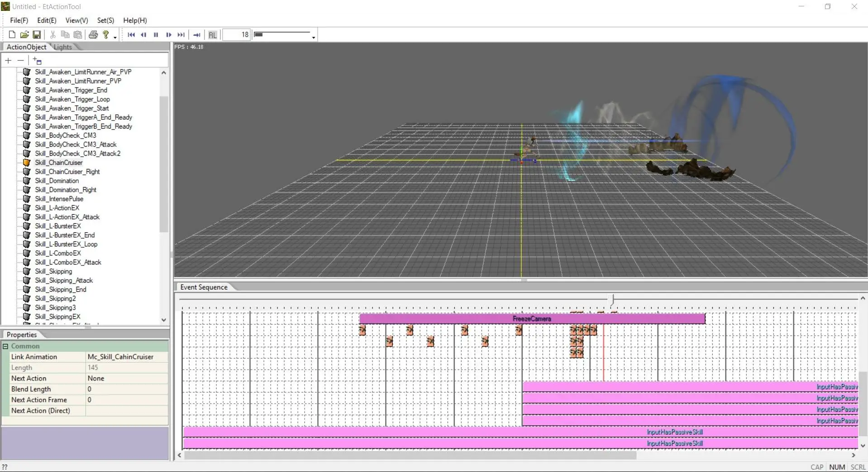Open help with the question mark icon
The width and height of the screenshot is (868, 472).
[x=106, y=34]
